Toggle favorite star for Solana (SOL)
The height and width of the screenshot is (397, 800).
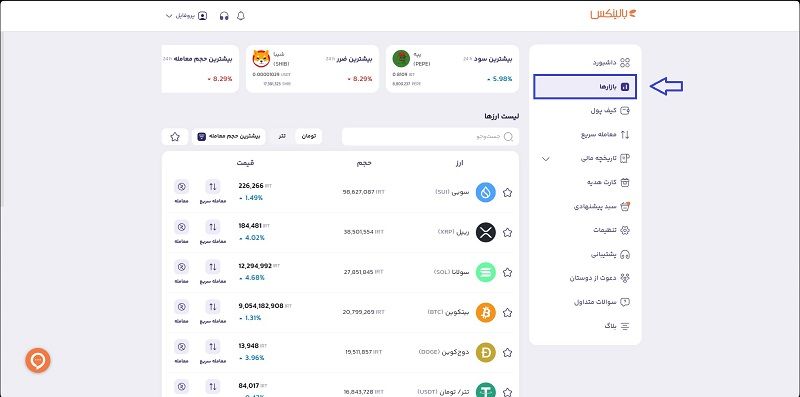tap(507, 272)
